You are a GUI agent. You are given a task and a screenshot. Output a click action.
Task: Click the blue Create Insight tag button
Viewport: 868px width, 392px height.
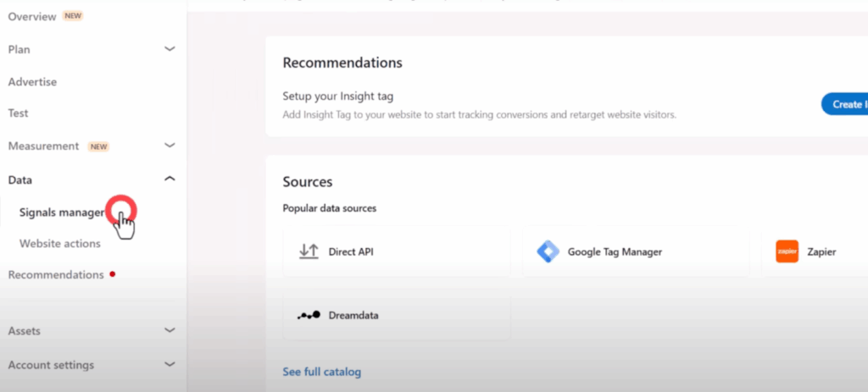point(844,104)
